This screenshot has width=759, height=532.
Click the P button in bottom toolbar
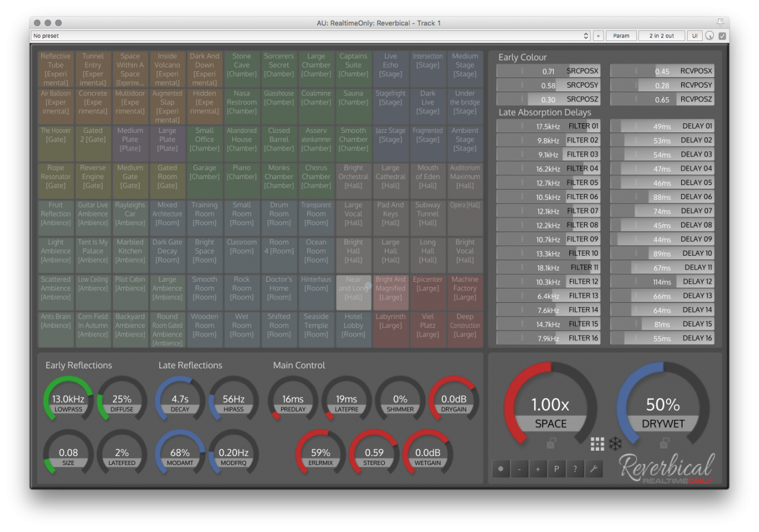556,469
